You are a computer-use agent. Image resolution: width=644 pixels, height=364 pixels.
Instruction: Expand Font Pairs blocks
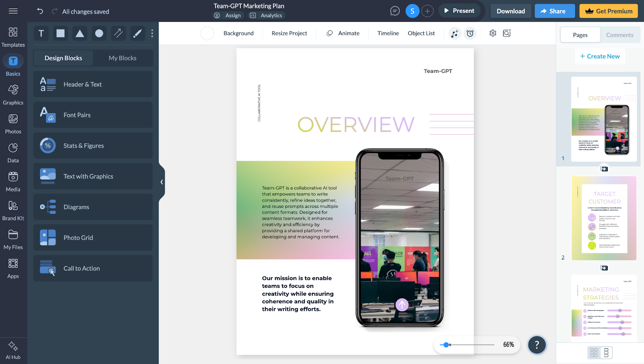[93, 115]
